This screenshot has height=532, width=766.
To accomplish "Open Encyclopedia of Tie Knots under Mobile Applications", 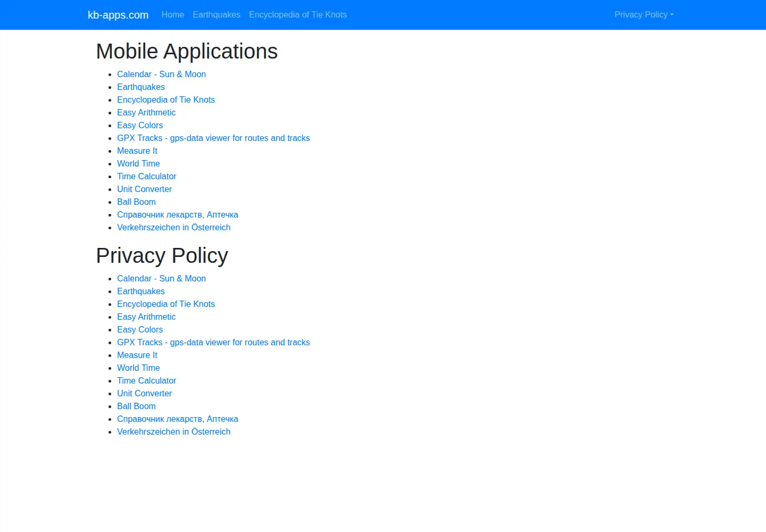I will pos(166,100).
